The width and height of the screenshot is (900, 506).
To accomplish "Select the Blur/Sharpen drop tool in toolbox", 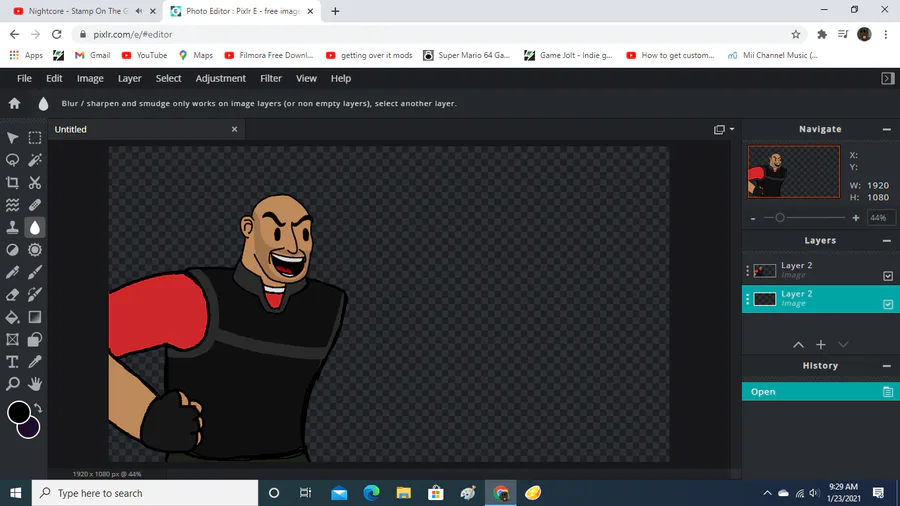I will click(x=35, y=228).
